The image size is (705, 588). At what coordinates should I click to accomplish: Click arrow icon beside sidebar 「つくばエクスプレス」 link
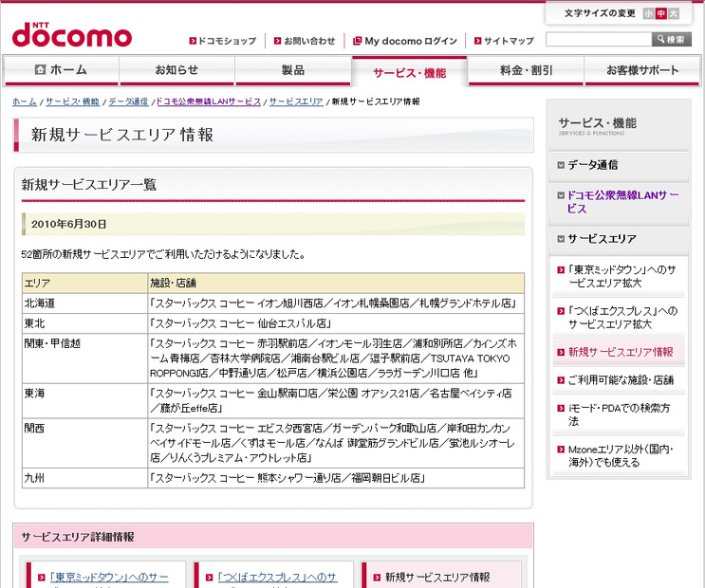561,311
